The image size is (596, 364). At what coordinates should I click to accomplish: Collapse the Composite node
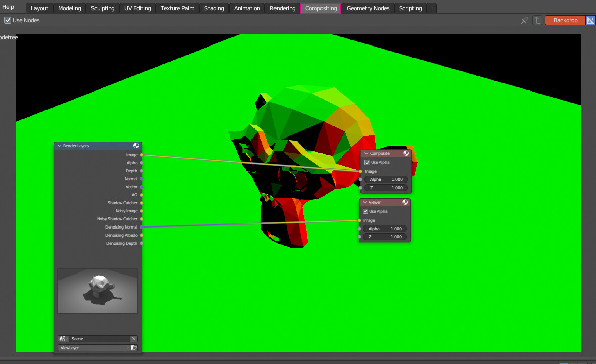(366, 153)
